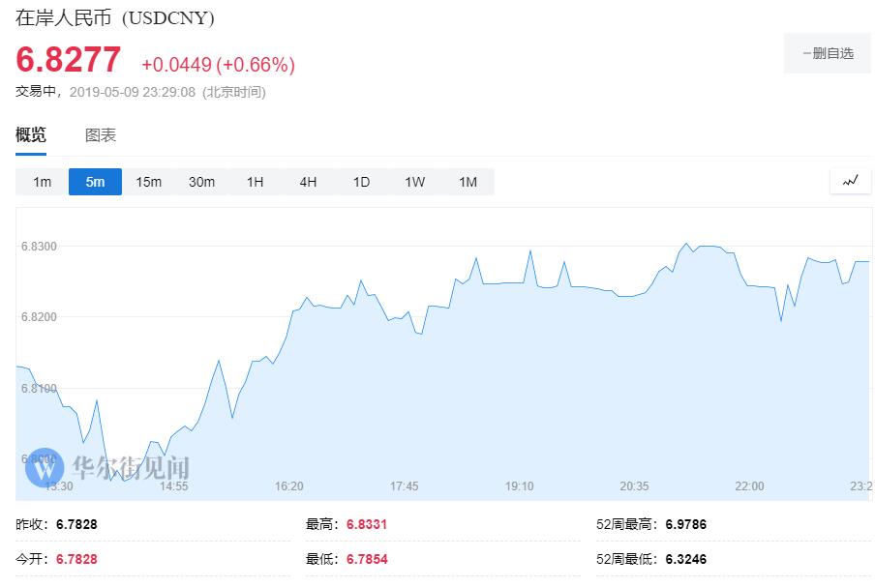Image resolution: width=875 pixels, height=588 pixels.
Task: Click the line chart type icon
Action: (851, 181)
